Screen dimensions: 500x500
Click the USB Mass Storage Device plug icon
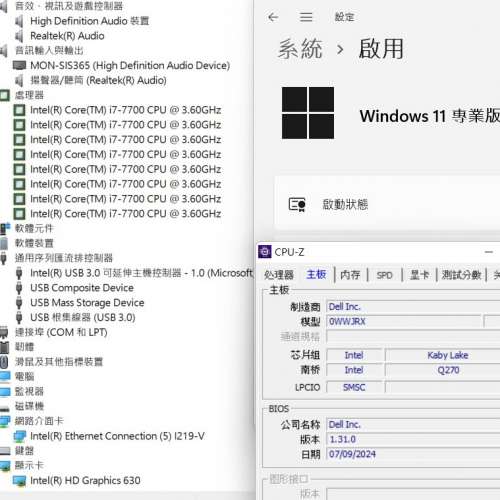point(19,303)
